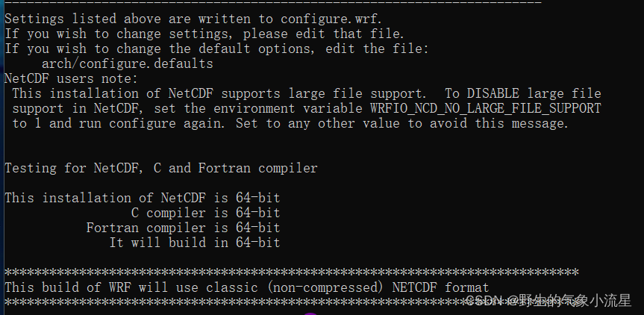Screen dimensions: 644x315
Task: Click the 'Fortran compiler is 64-bit' line
Action: (183, 228)
